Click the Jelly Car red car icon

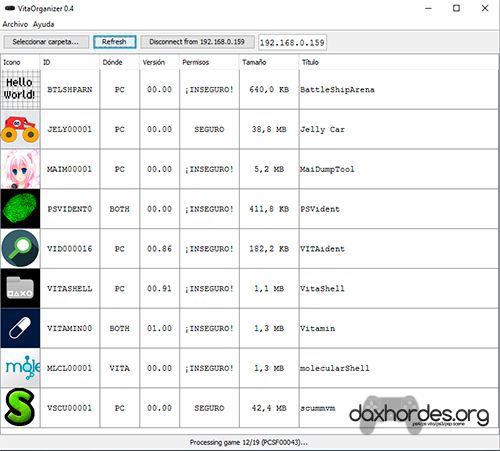tap(20, 129)
